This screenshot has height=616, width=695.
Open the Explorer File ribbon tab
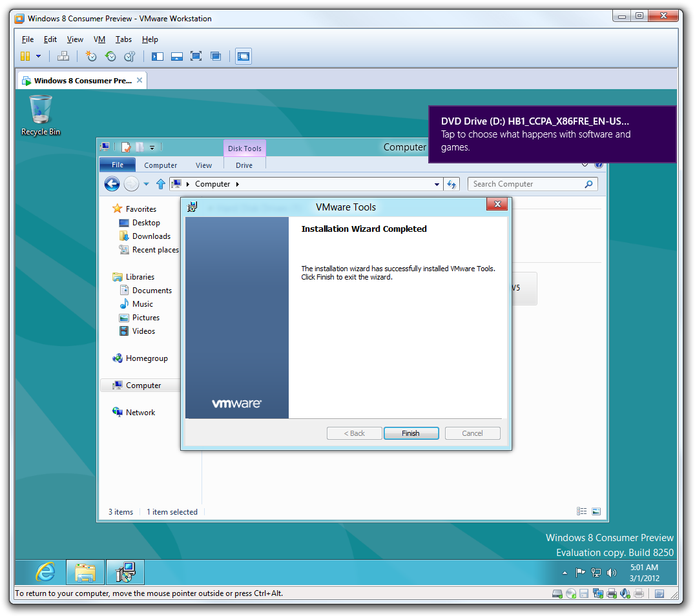(118, 165)
